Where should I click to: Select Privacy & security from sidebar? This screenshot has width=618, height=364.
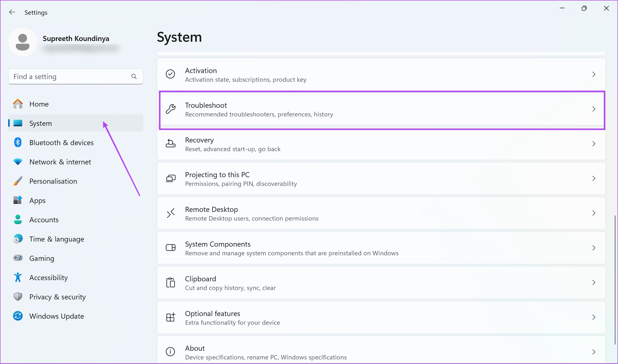click(x=58, y=297)
